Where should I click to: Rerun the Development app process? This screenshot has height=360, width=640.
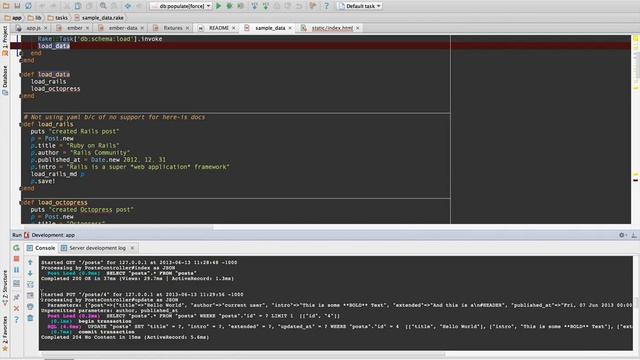pyautogui.click(x=16, y=248)
